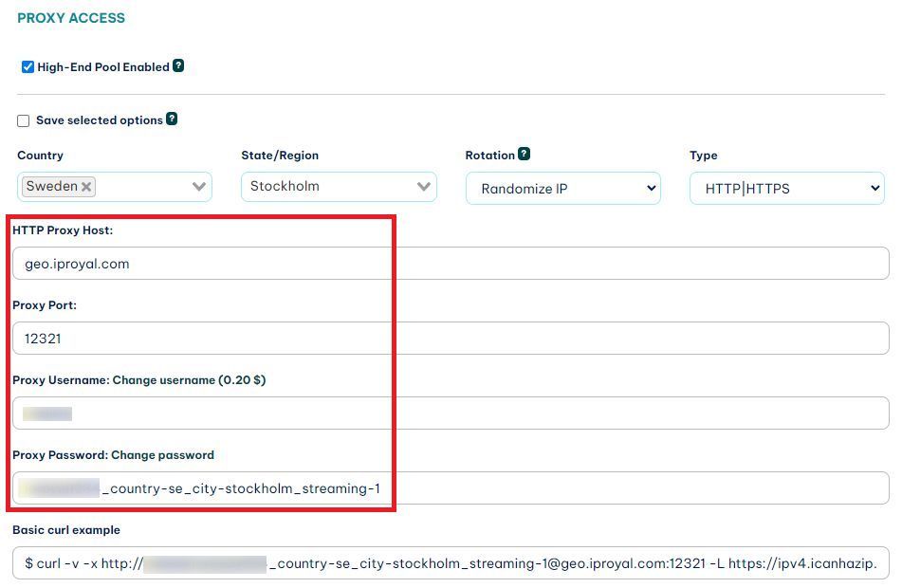
Task: Click the Basic curl example field
Action: pyautogui.click(x=451, y=562)
